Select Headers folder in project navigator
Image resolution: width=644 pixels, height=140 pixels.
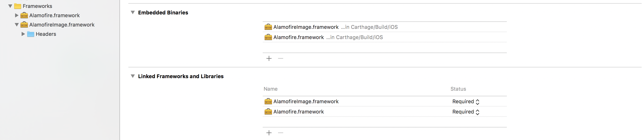(46, 34)
